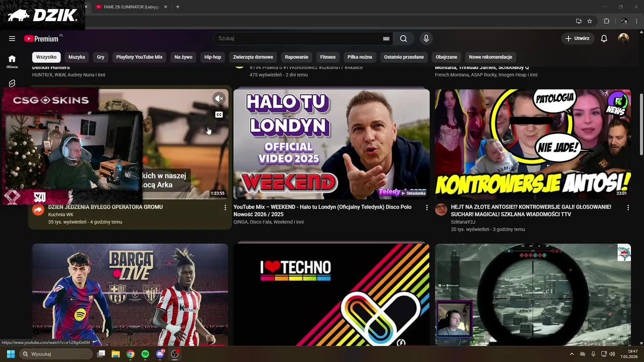
Task: Open OBS Studio from taskbar
Action: click(x=175, y=354)
